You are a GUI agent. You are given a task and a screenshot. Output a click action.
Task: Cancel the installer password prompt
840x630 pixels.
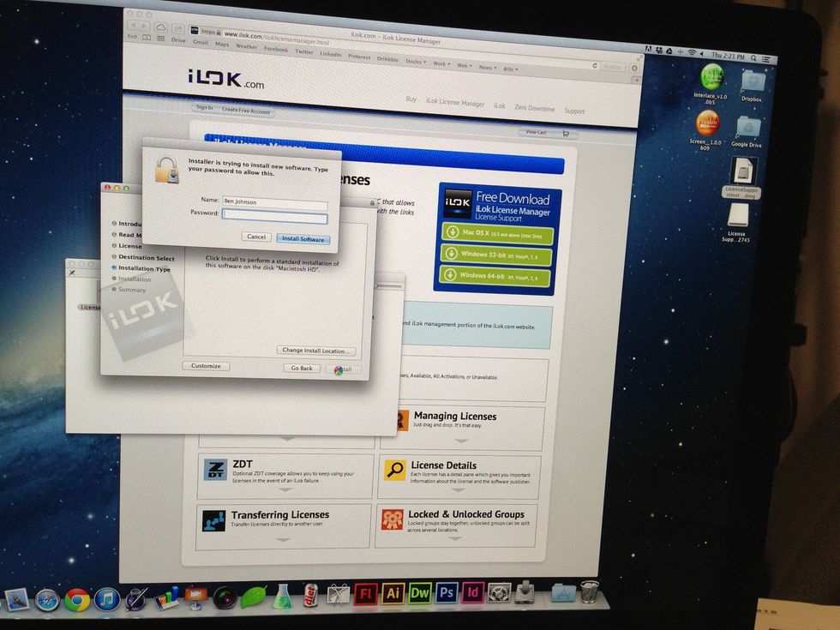255,237
